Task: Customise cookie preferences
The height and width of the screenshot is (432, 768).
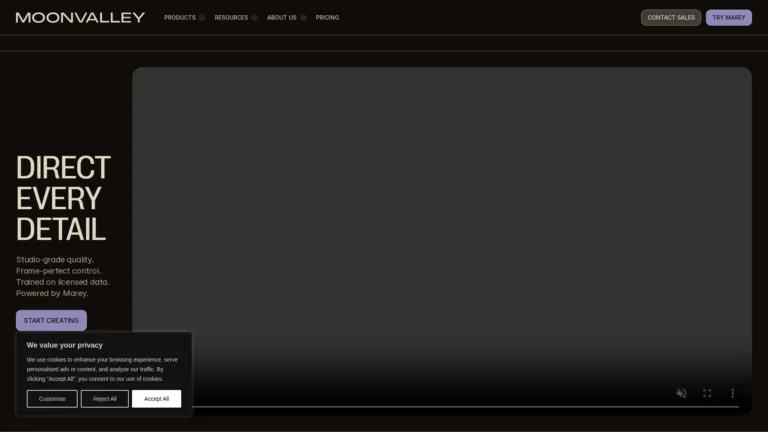Action: coord(52,398)
